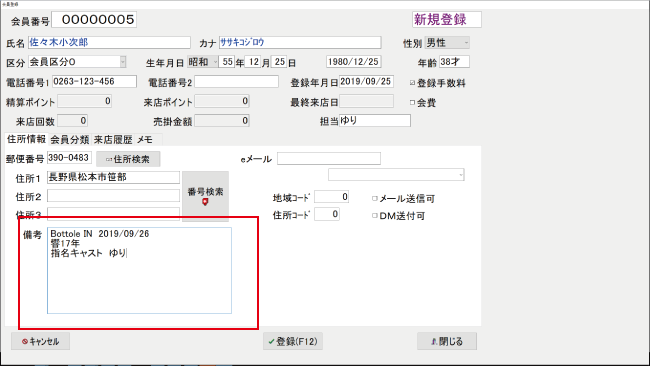Open the 性別 dropdown showing 男性
Screen dimensions: 650x366
(x=447, y=43)
